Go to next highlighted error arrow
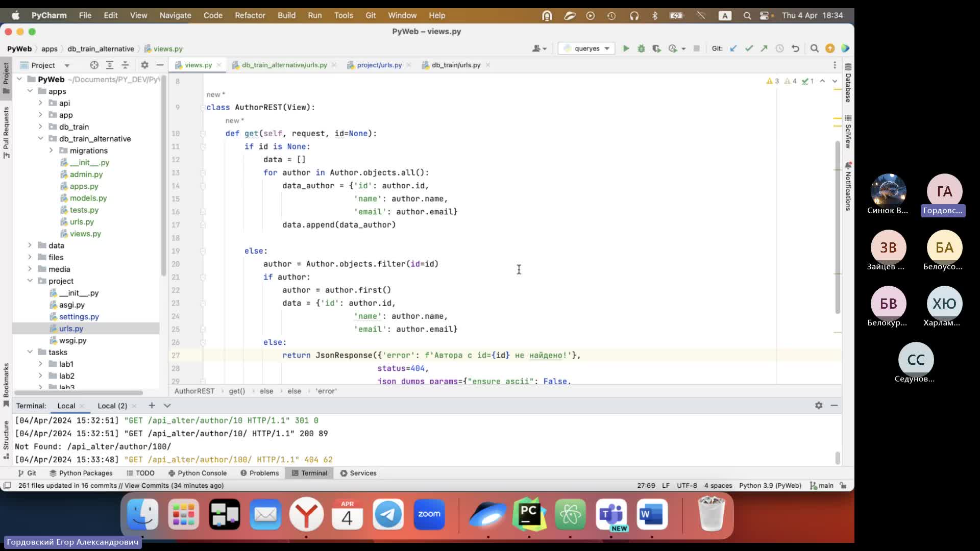The image size is (980, 551). point(835,81)
